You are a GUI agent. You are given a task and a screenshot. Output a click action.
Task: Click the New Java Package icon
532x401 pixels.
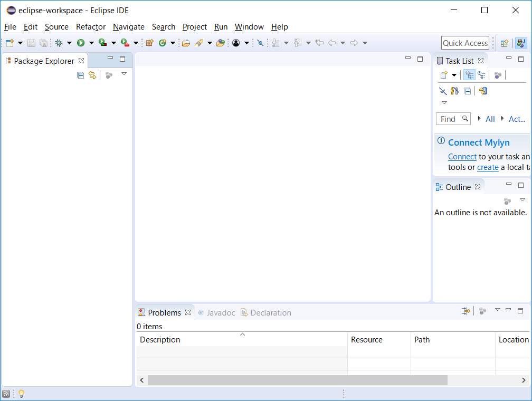click(x=150, y=43)
